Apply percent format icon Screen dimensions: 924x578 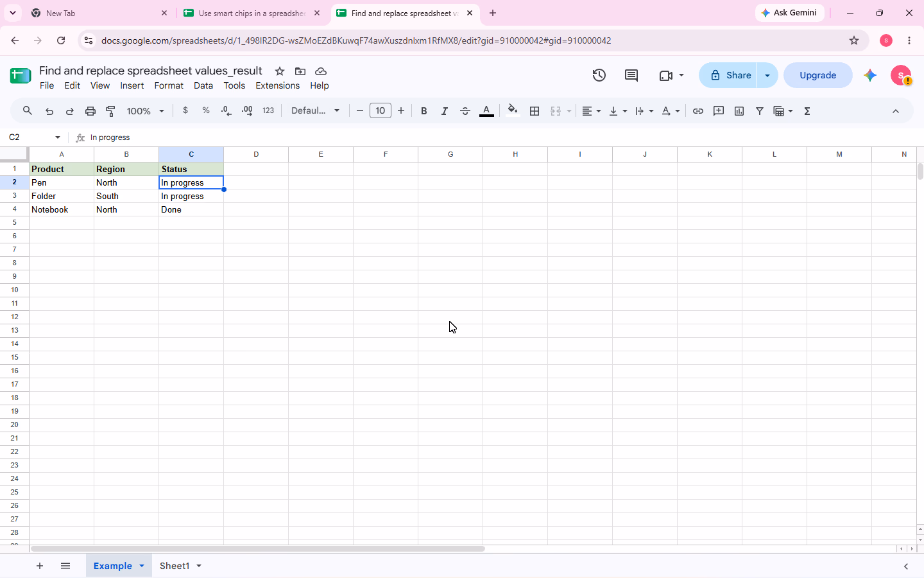click(x=206, y=110)
